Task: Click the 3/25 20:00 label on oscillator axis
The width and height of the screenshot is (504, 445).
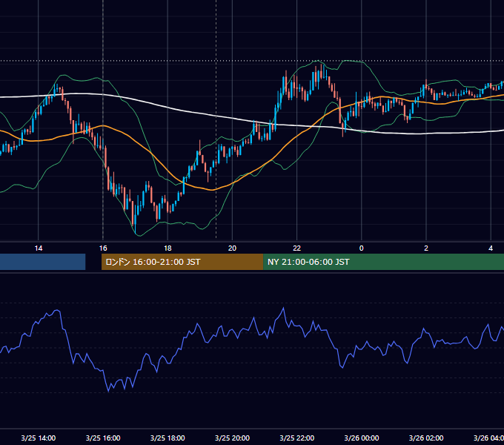Action: (232, 438)
